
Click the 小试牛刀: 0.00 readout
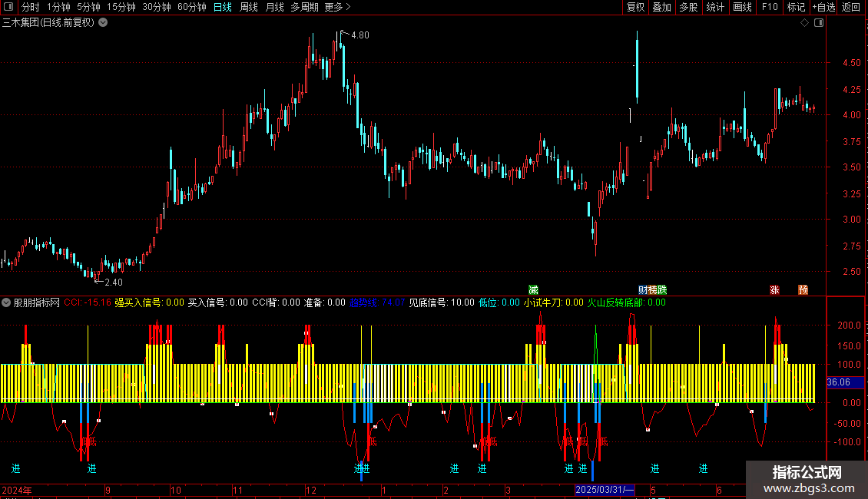[554, 302]
